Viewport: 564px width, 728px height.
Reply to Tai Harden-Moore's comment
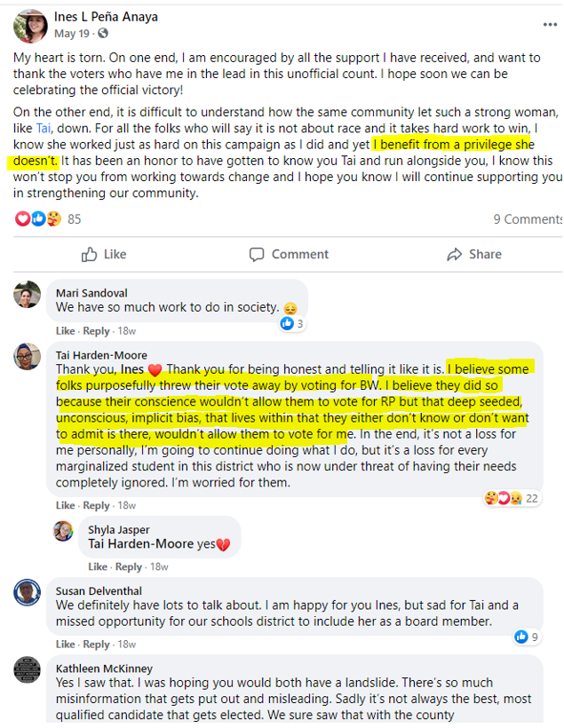click(x=96, y=506)
